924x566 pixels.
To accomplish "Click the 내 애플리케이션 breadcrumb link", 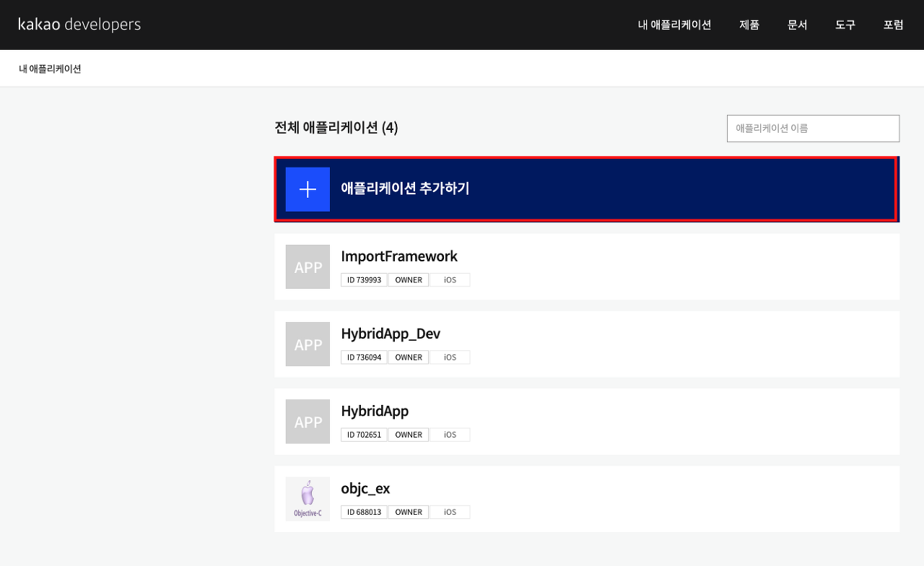I will [x=50, y=69].
